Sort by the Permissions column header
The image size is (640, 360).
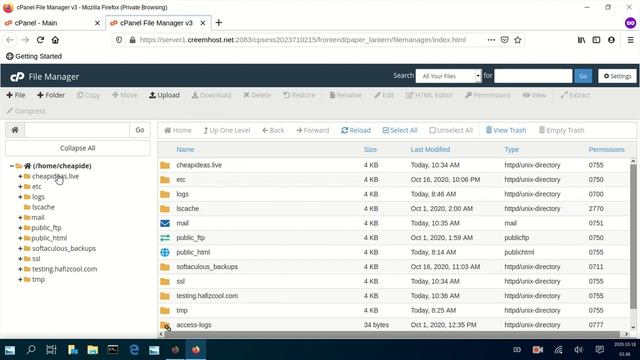point(607,149)
